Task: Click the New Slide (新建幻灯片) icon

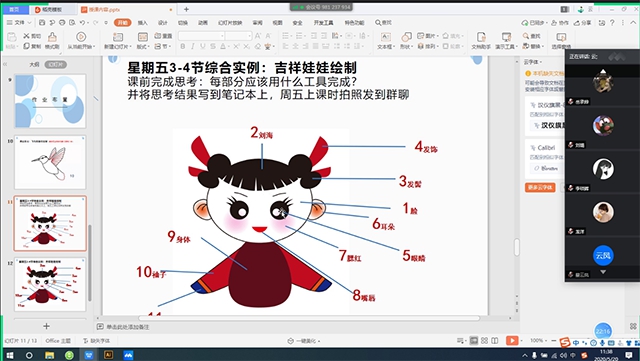Action: tap(118, 37)
